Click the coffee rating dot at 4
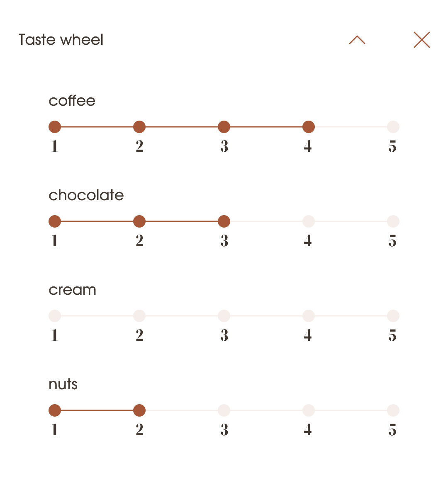 (x=308, y=126)
